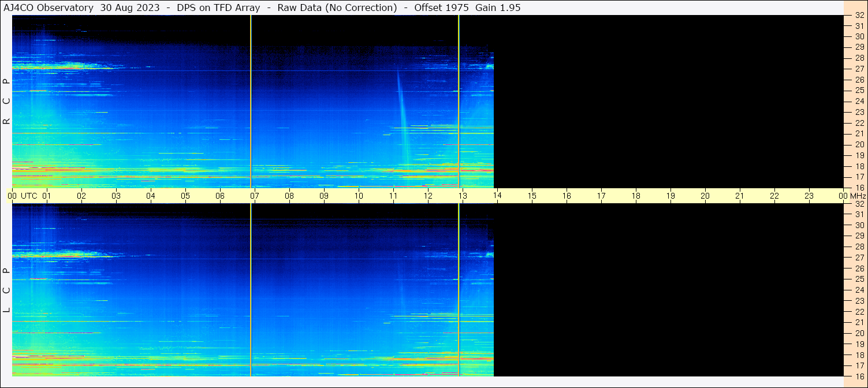Click hour label "23" on UTC time axis

tap(809, 196)
